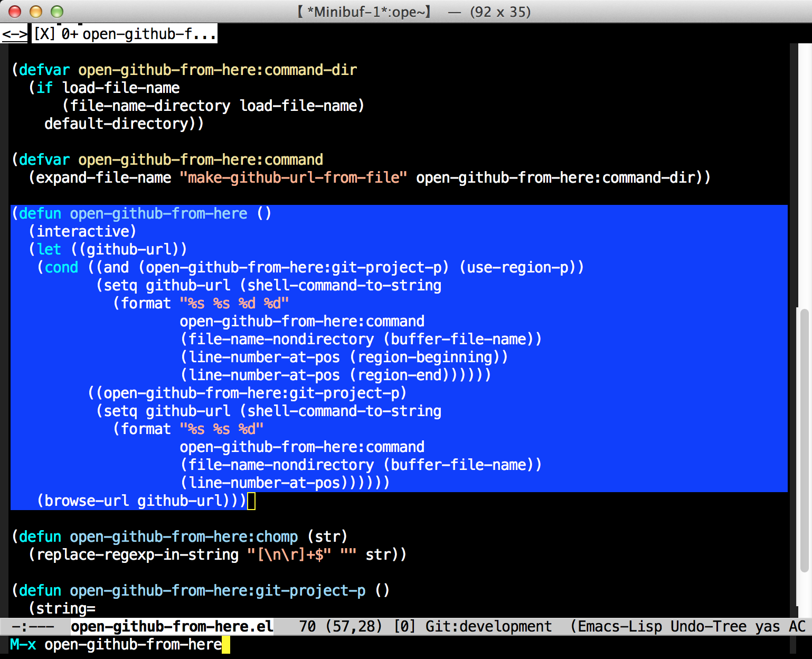Click the (if load-file-name line
The image size is (812, 659).
click(104, 88)
